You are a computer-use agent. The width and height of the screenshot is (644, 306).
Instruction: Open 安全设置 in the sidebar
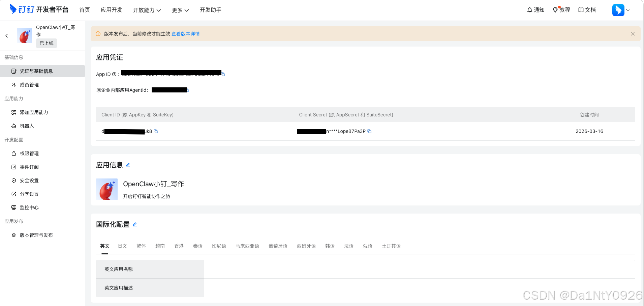click(42, 180)
